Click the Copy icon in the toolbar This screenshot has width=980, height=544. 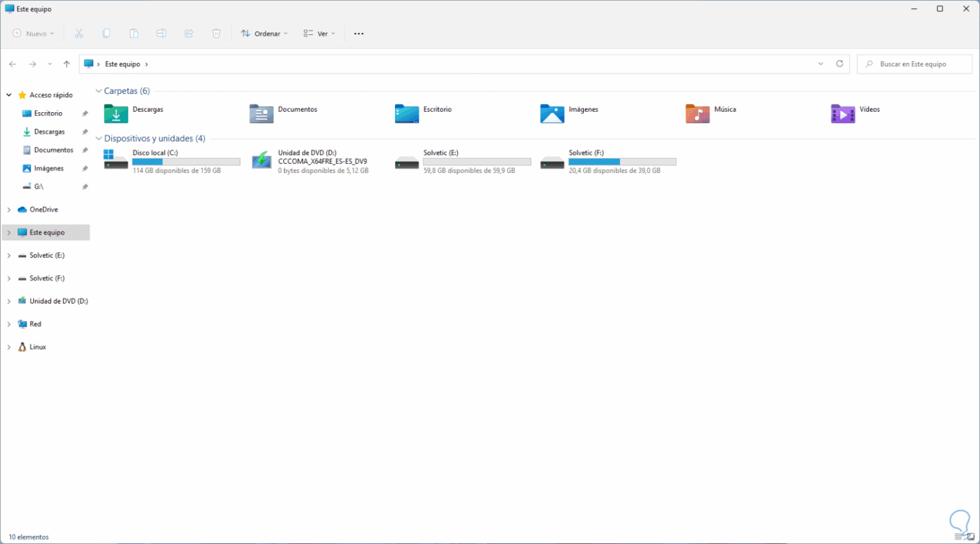(x=106, y=33)
